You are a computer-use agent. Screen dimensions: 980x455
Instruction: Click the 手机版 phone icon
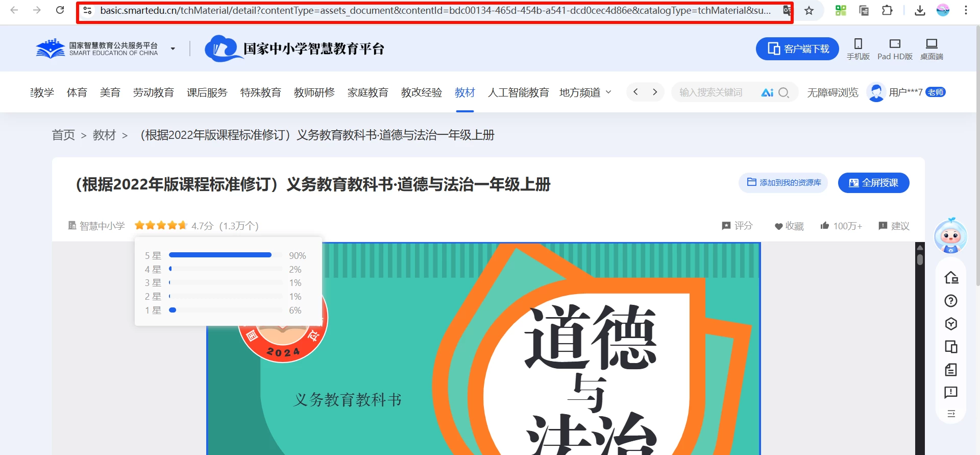[858, 44]
